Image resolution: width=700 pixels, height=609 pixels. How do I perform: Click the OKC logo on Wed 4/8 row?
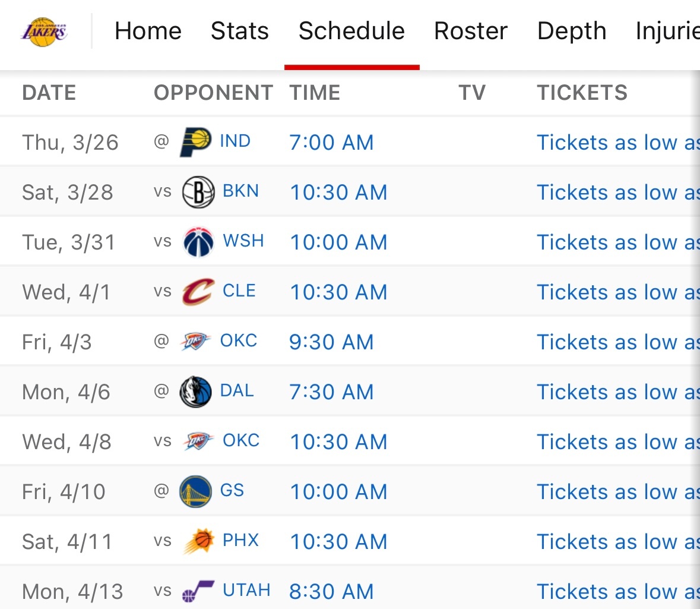(198, 441)
